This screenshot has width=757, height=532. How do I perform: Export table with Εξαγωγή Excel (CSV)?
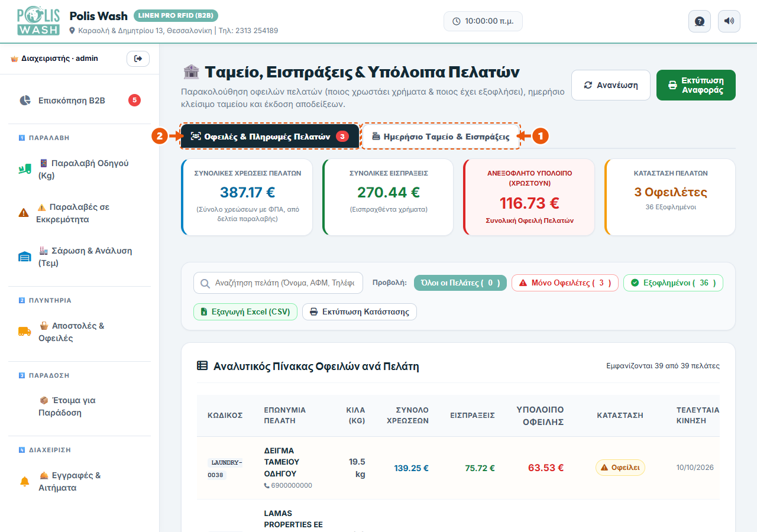(245, 312)
